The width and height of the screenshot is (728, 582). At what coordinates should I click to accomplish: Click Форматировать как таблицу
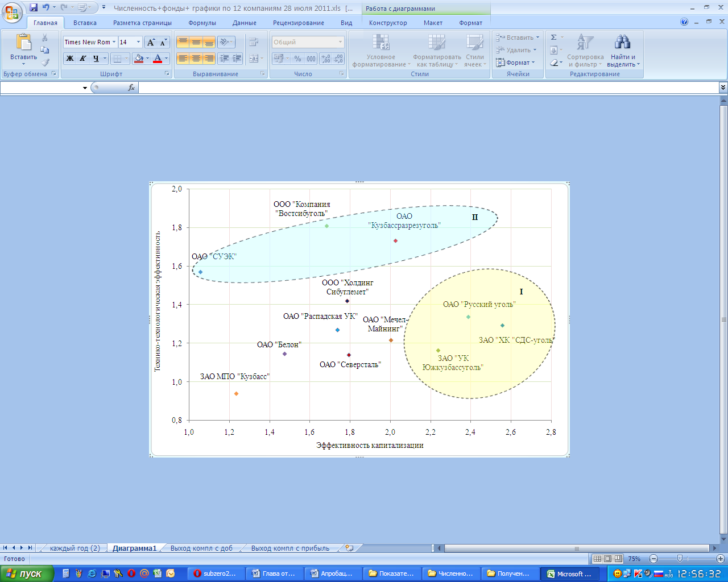437,50
